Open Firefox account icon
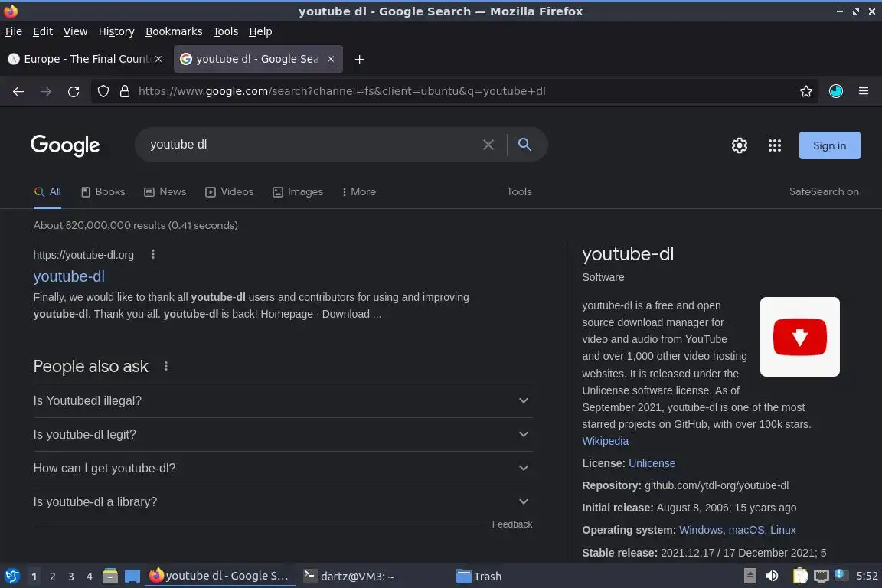 tap(836, 91)
